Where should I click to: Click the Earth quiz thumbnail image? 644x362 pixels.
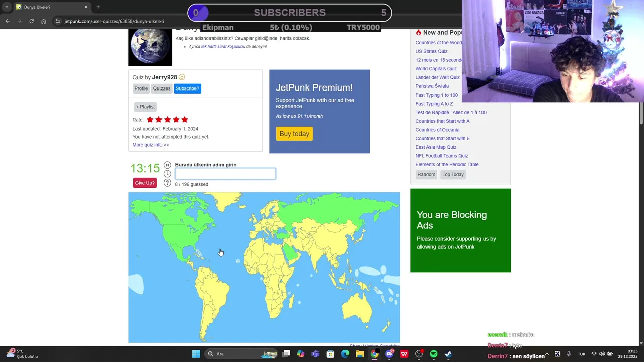150,47
